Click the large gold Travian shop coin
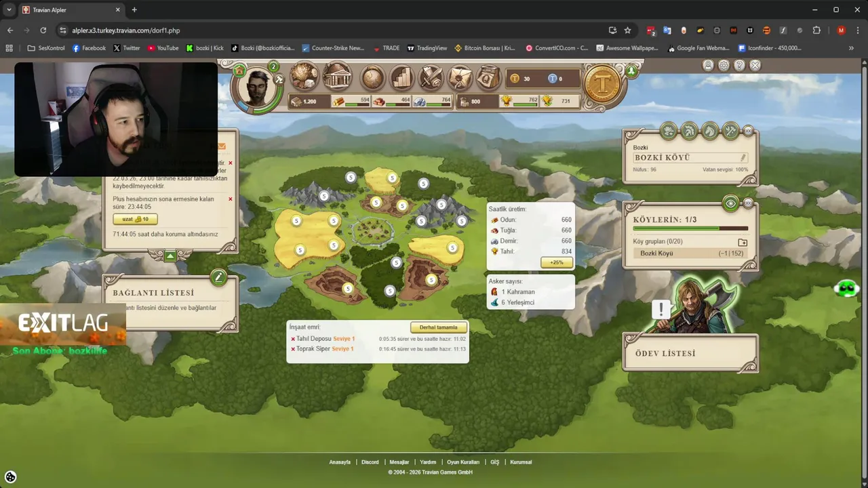 tap(602, 85)
